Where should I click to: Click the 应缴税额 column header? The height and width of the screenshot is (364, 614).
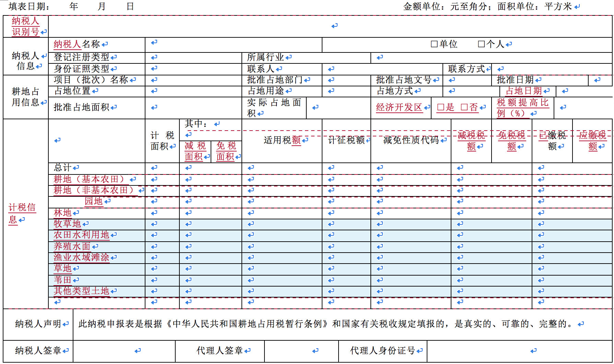[593, 141]
